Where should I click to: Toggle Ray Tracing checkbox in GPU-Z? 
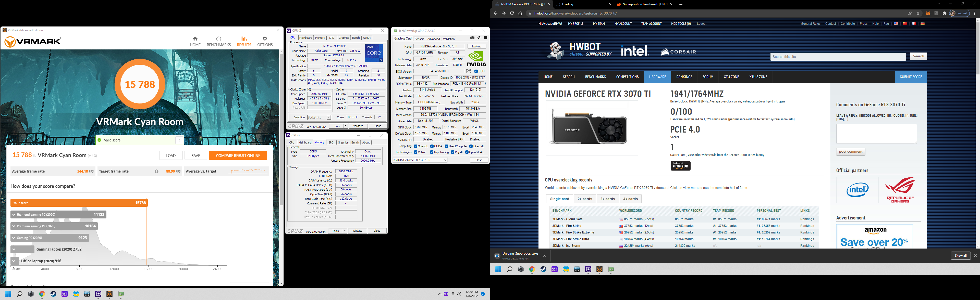coord(432,152)
